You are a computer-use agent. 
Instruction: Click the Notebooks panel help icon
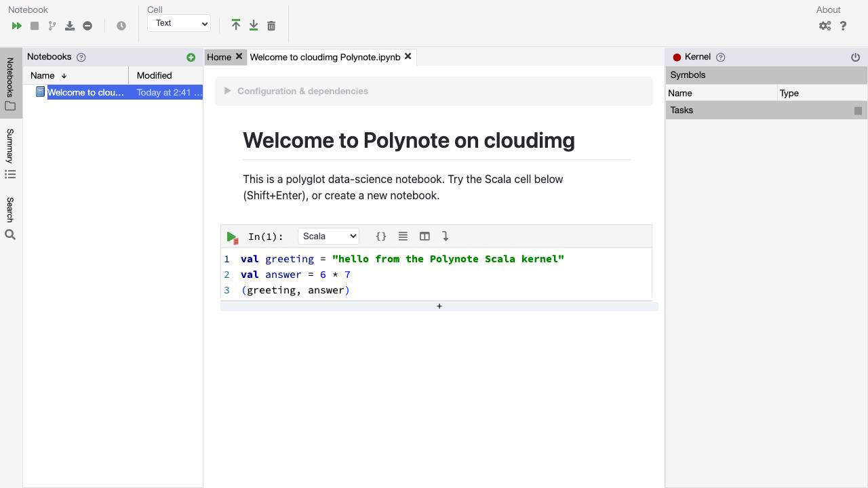81,58
